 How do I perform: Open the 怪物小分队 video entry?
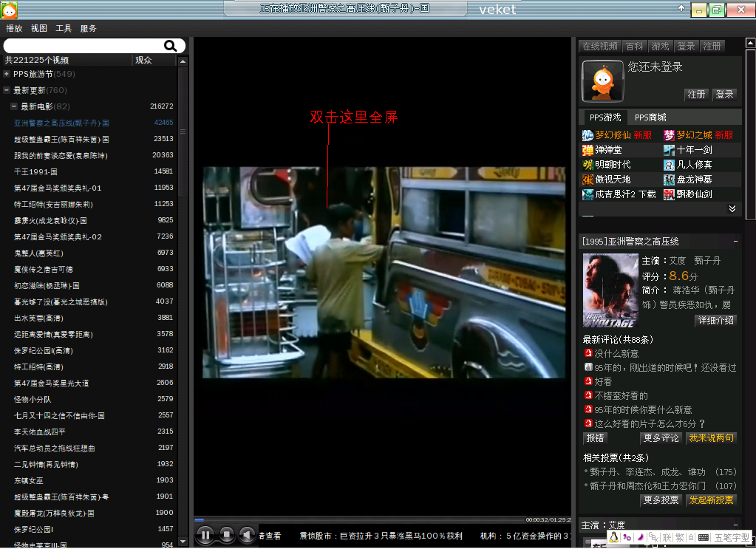pos(33,400)
